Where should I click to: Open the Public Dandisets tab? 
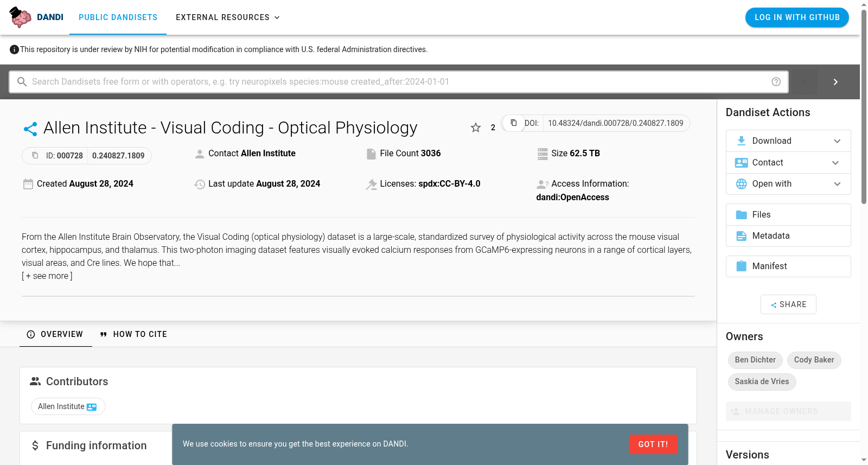118,17
